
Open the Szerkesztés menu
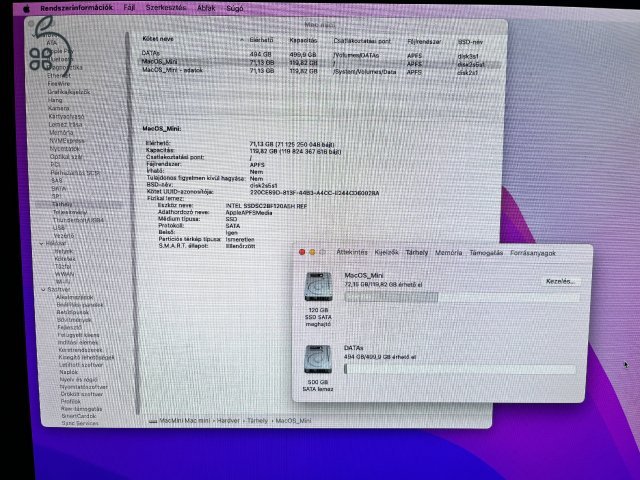click(166, 8)
